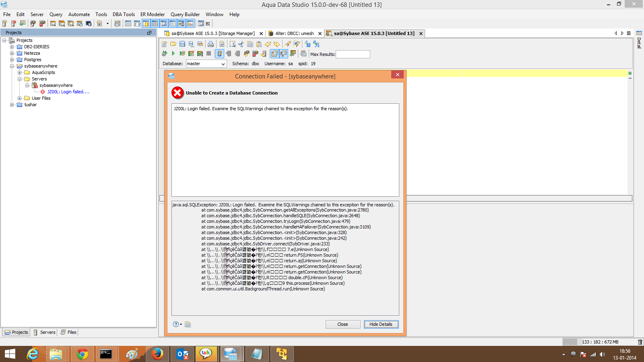The image size is (644, 362).
Task: Expand the AquaScripts folder node
Action: 20,72
